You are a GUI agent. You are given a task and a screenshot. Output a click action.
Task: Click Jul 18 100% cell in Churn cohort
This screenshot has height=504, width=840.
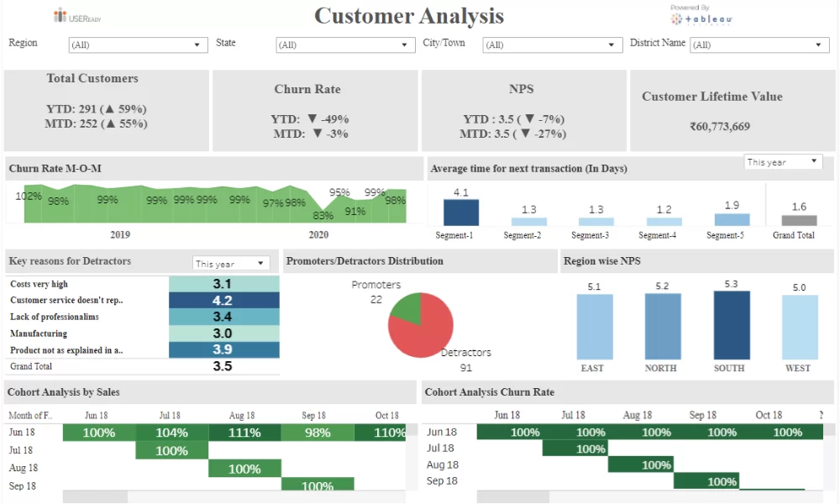pos(575,449)
